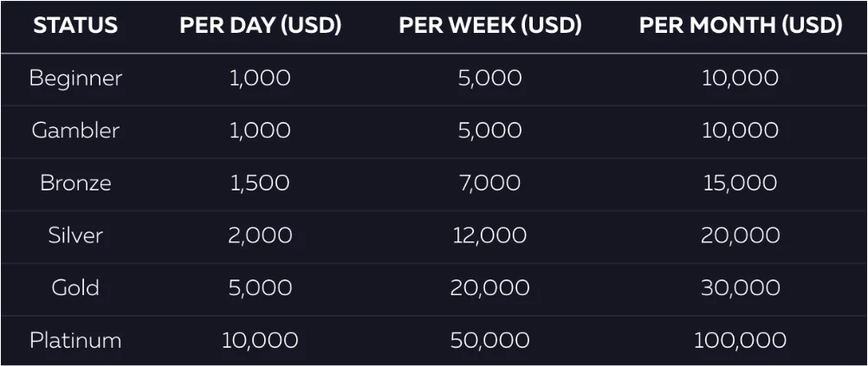Click the Beginner status row label
Viewport: 868px width, 366px height.
75,78
